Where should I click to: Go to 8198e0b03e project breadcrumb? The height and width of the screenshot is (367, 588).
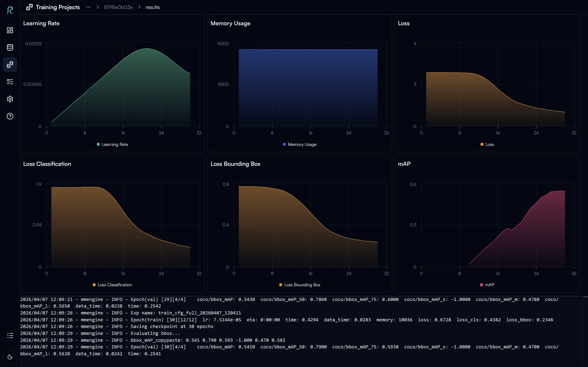(x=118, y=7)
